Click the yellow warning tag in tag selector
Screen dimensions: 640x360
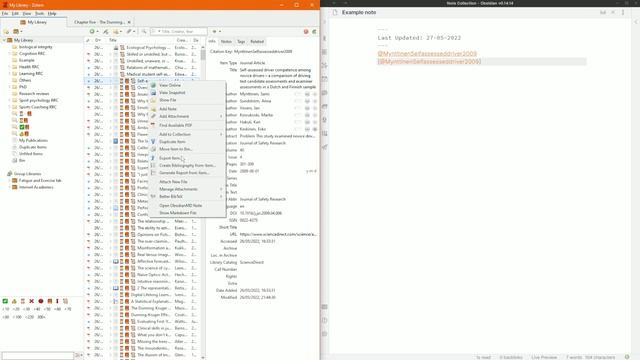pyautogui.click(x=14, y=301)
